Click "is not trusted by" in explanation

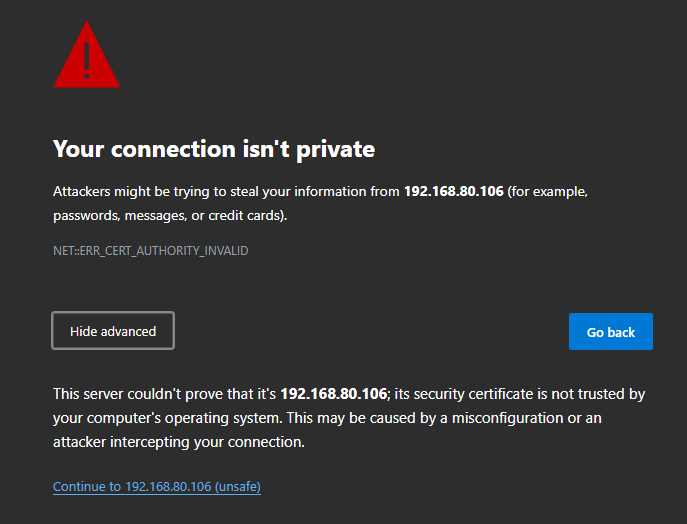click(588, 394)
